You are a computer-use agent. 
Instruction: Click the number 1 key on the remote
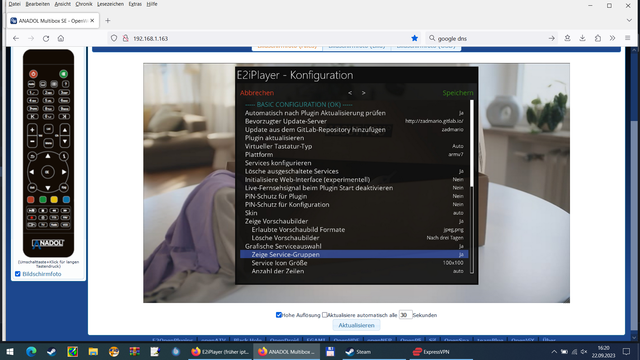(x=32, y=93)
